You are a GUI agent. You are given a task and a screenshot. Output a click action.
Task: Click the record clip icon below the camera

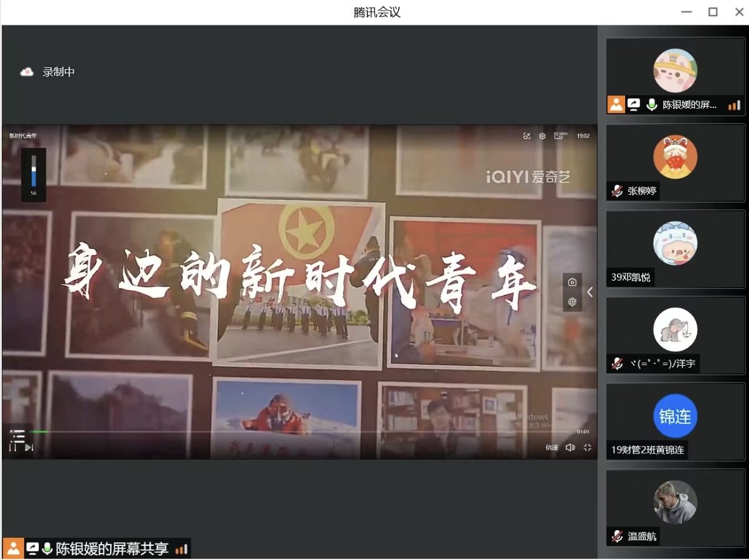pos(572,302)
